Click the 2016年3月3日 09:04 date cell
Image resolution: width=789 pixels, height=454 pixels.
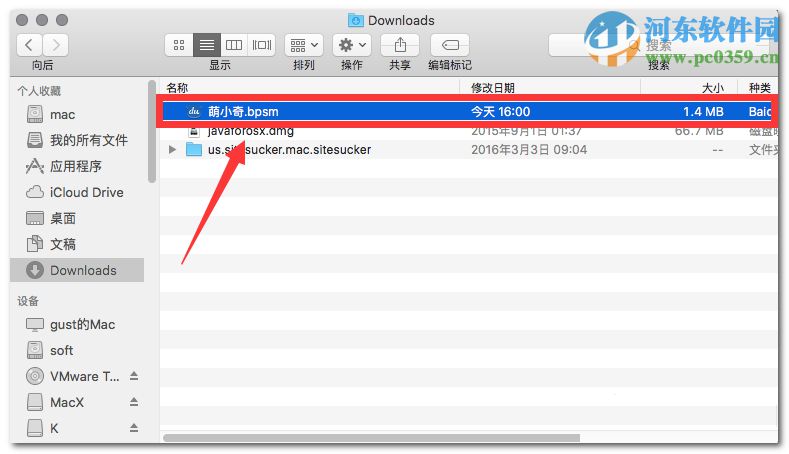529,149
